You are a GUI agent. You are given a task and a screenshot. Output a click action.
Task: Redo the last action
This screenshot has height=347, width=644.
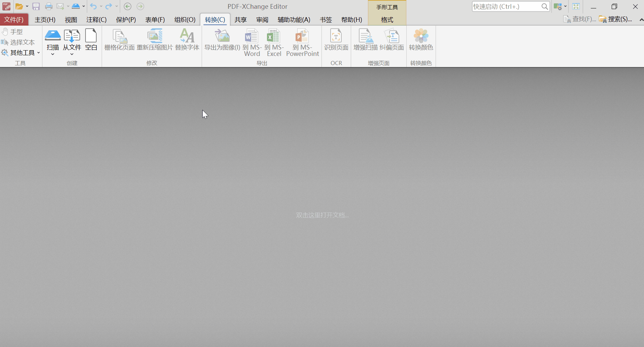(x=108, y=6)
